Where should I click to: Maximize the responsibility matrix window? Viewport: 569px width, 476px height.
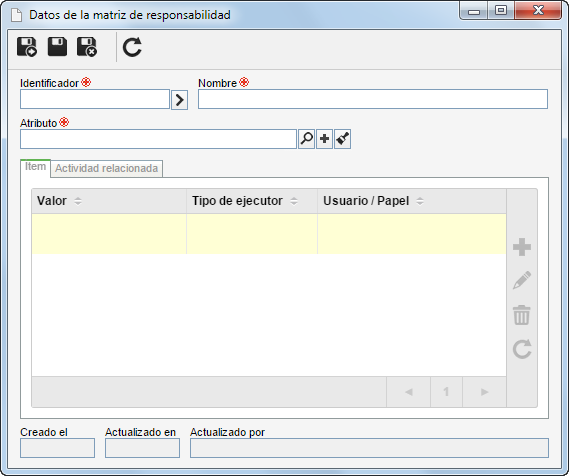point(501,10)
